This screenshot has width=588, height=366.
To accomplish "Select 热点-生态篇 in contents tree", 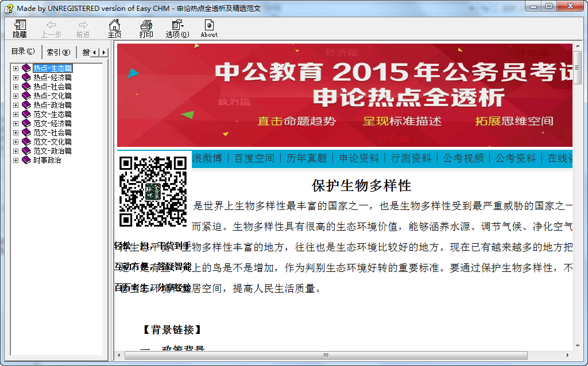I will pyautogui.click(x=52, y=68).
